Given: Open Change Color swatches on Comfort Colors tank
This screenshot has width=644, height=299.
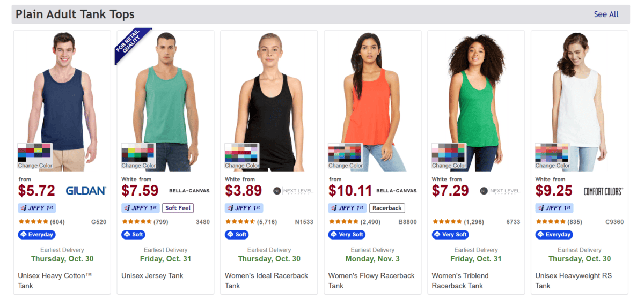Looking at the screenshot, I should pyautogui.click(x=552, y=156).
